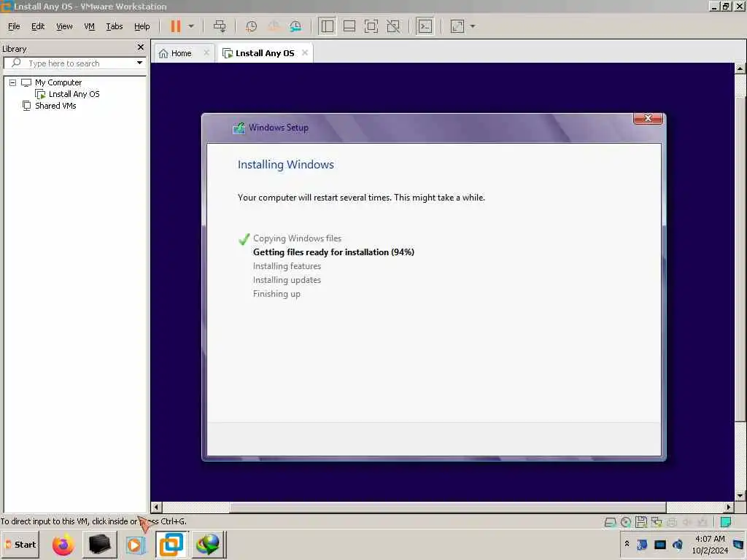Click the hard disk device status icon
747x560 pixels.
[x=610, y=522]
